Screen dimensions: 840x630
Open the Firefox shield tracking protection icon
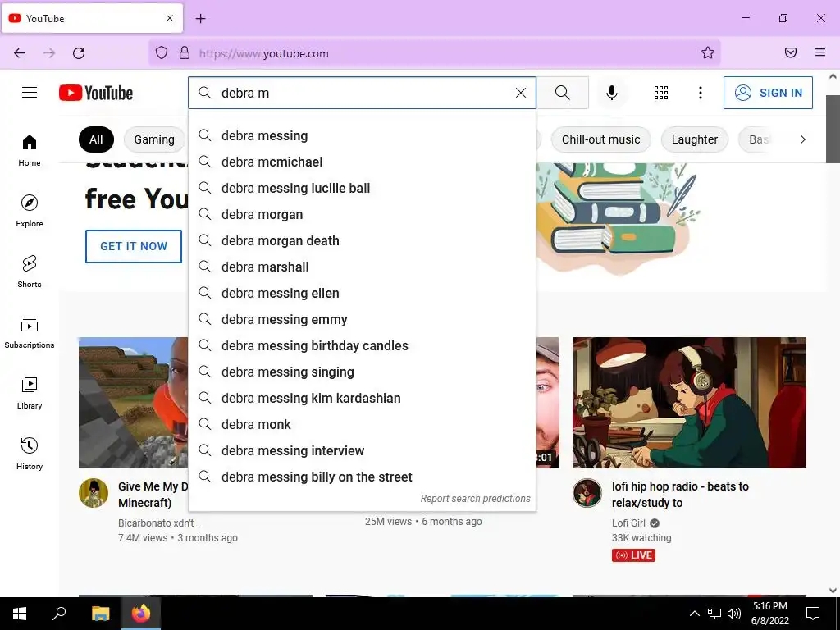click(x=162, y=52)
